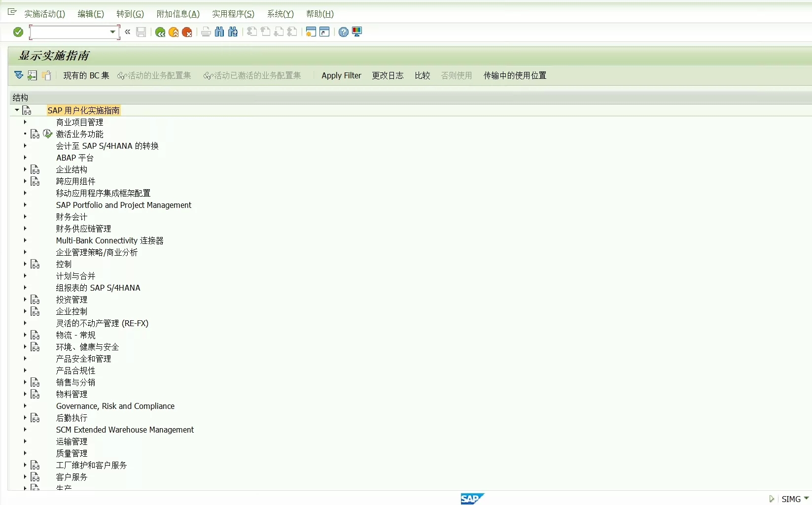Image resolution: width=812 pixels, height=505 pixels.
Task: Click the Apply Filter button
Action: (341, 75)
